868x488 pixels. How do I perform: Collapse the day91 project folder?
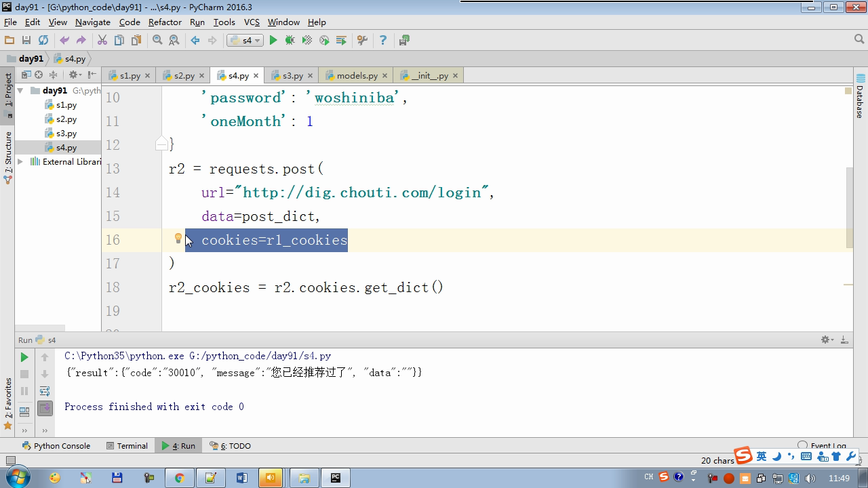(20, 91)
